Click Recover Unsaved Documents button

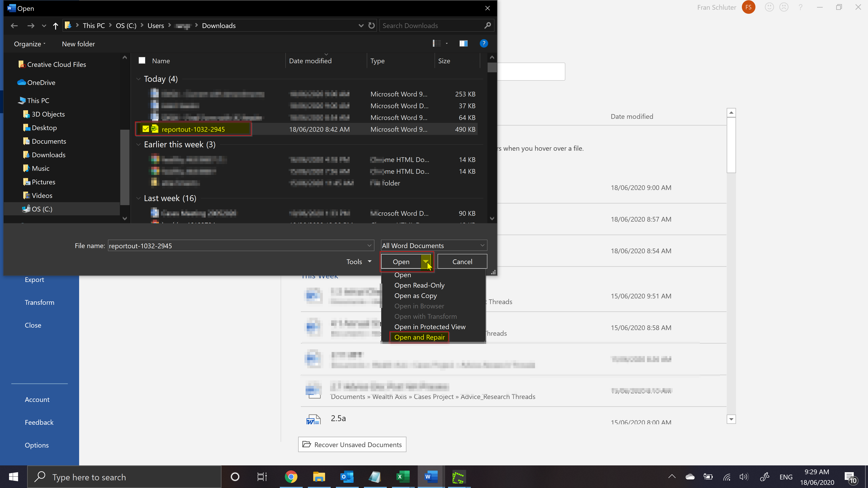click(x=352, y=445)
